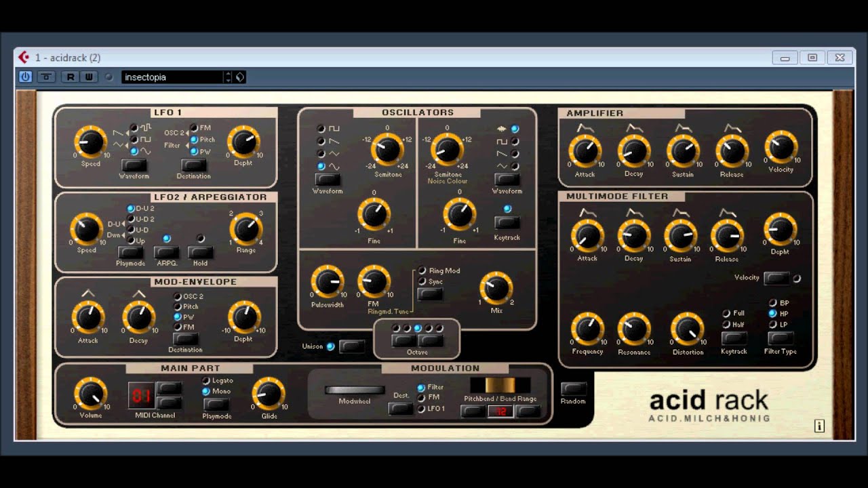Select oscillator 2 noise waveform LED
This screenshot has height=488, width=868.
[x=515, y=129]
